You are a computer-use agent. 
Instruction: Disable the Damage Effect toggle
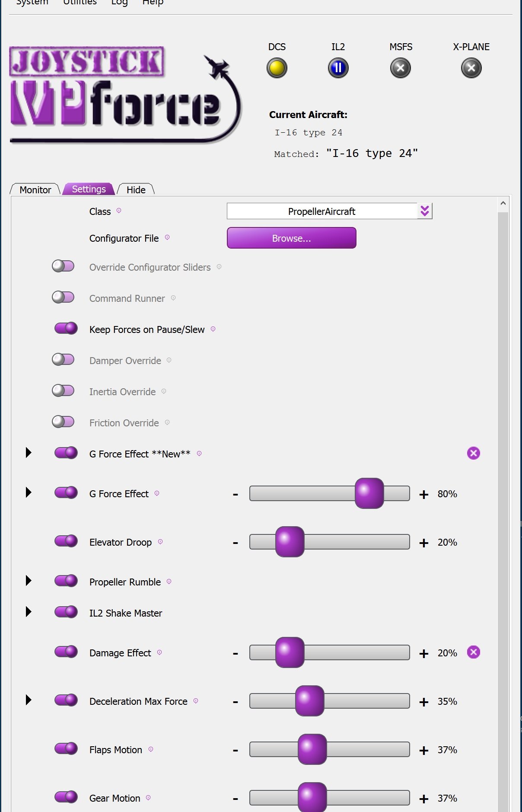66,652
